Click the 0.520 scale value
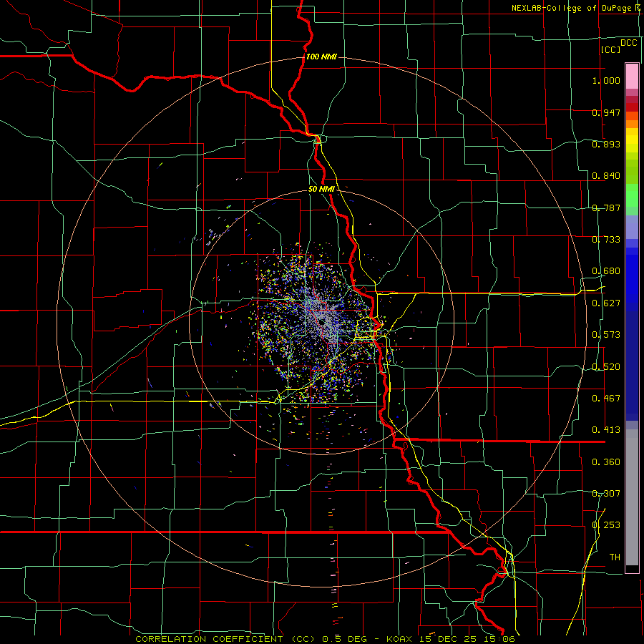Image resolution: width=644 pixels, height=644 pixels. coord(606,367)
